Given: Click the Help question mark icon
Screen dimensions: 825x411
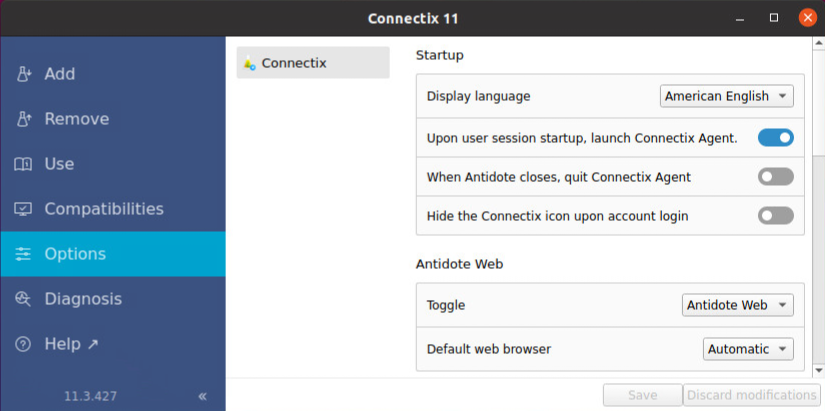Looking at the screenshot, I should [x=24, y=344].
